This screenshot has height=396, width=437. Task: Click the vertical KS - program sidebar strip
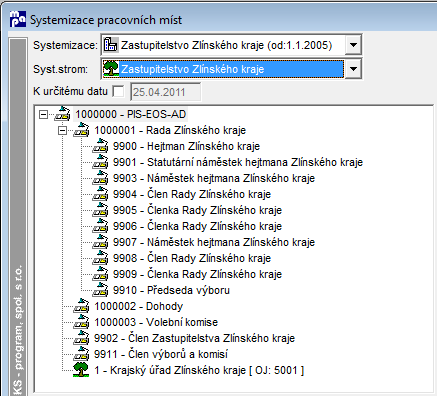(x=18, y=217)
